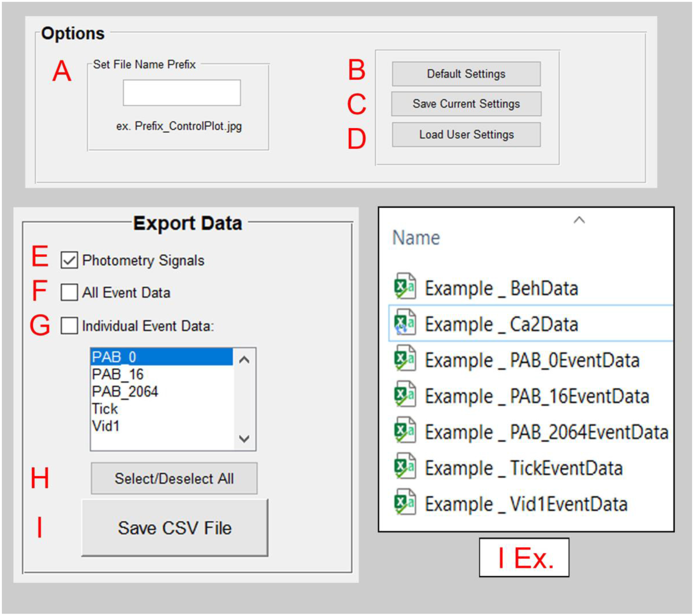This screenshot has height=616, width=694.
Task: Click the Name column header
Action: point(416,238)
